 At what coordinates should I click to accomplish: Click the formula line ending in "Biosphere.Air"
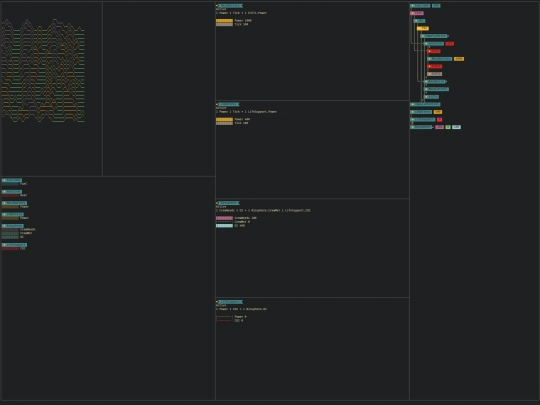[x=241, y=309]
